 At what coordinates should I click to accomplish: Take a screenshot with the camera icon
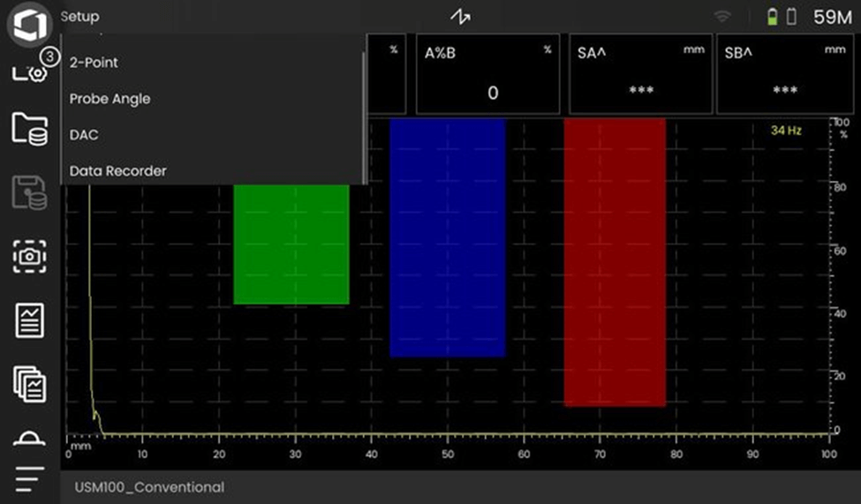(29, 256)
